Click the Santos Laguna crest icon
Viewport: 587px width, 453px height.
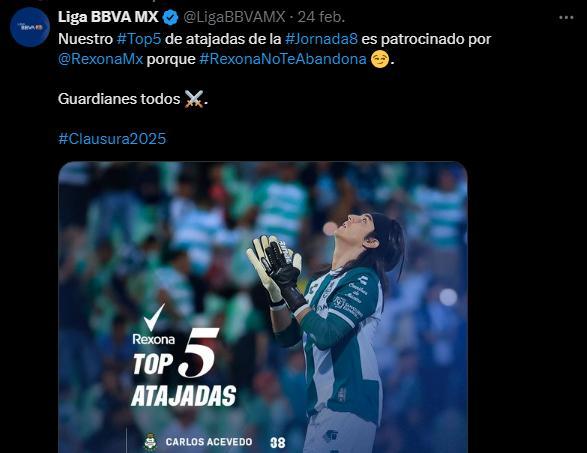click(x=150, y=442)
